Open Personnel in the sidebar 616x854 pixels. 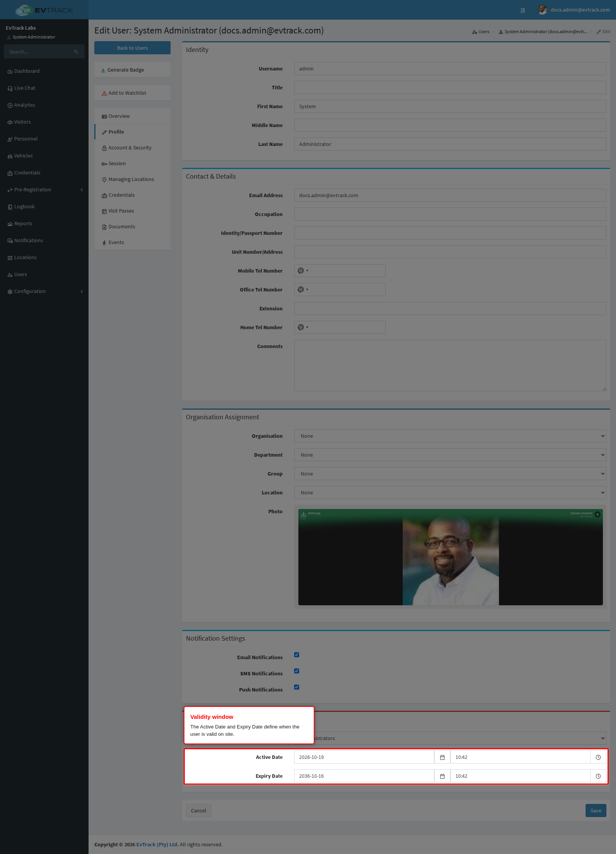click(x=44, y=139)
